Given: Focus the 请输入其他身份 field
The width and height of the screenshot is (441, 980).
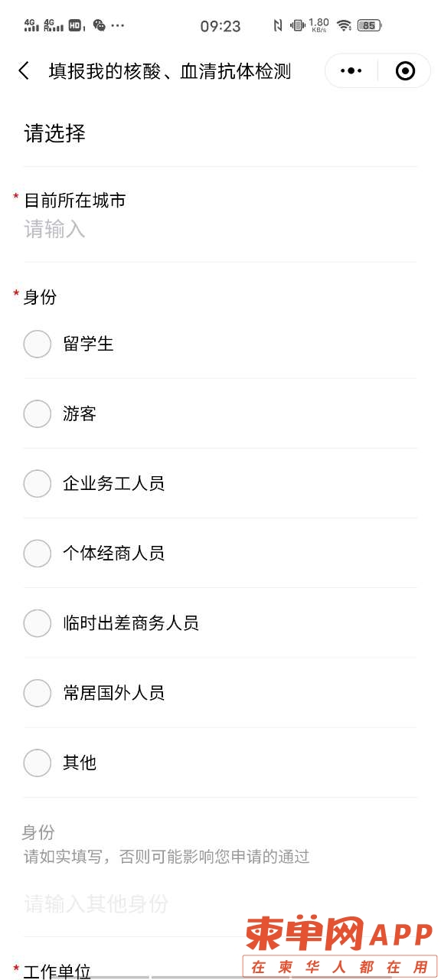Looking at the screenshot, I should [x=220, y=903].
